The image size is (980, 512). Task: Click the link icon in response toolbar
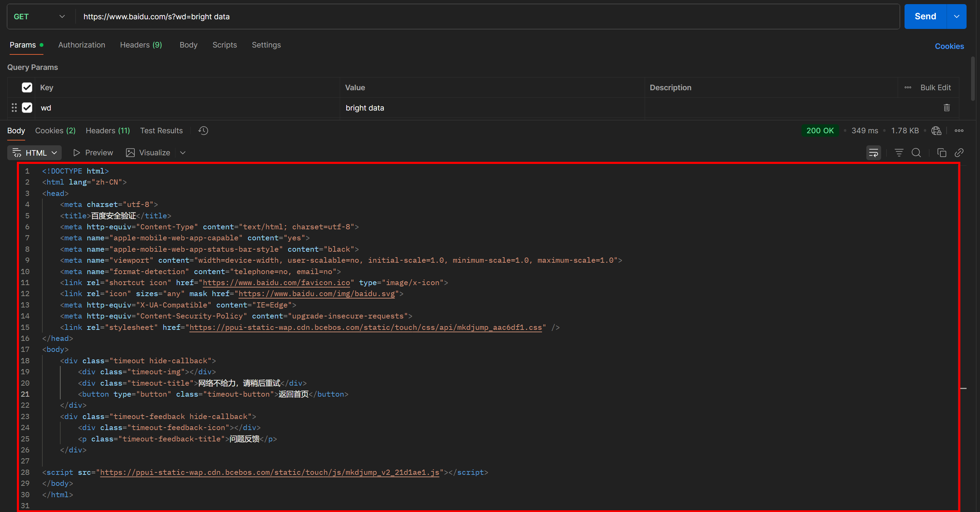click(x=959, y=153)
